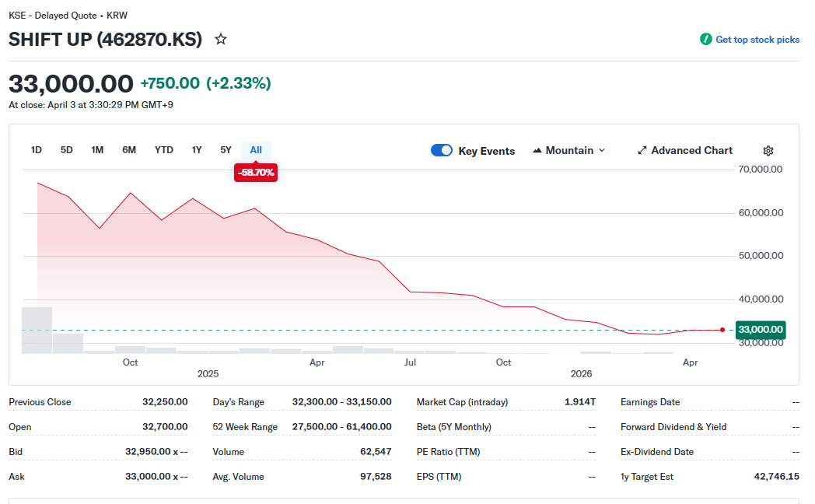Image resolution: width=815 pixels, height=504 pixels.
Task: Select the 5D time range
Action: (x=67, y=150)
